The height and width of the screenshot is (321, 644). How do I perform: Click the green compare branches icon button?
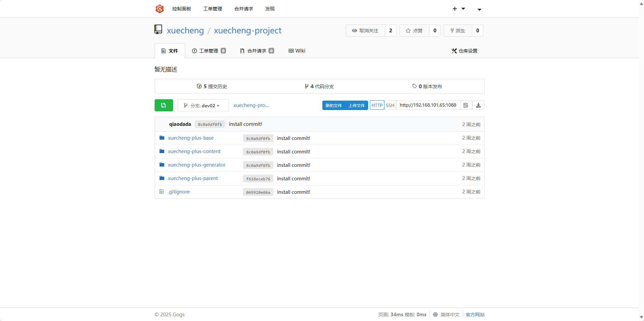point(164,105)
